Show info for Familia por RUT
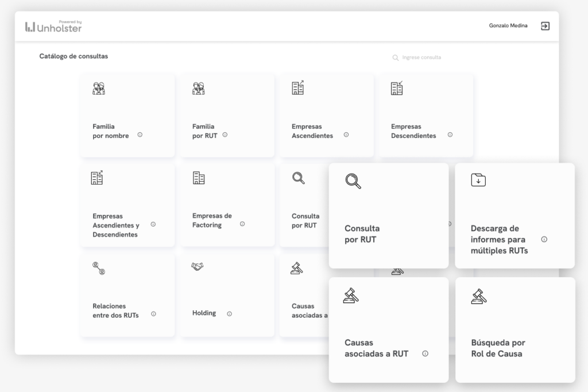 coord(225,135)
